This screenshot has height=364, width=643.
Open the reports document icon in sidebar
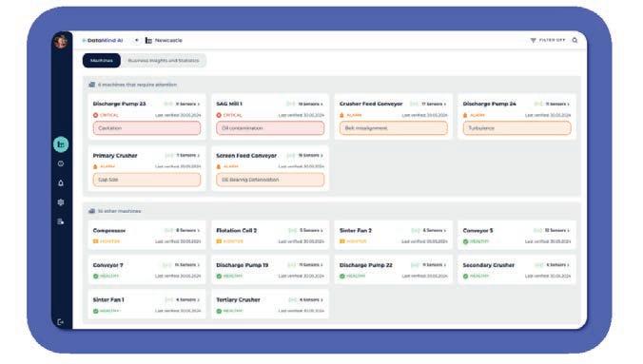coord(61,221)
